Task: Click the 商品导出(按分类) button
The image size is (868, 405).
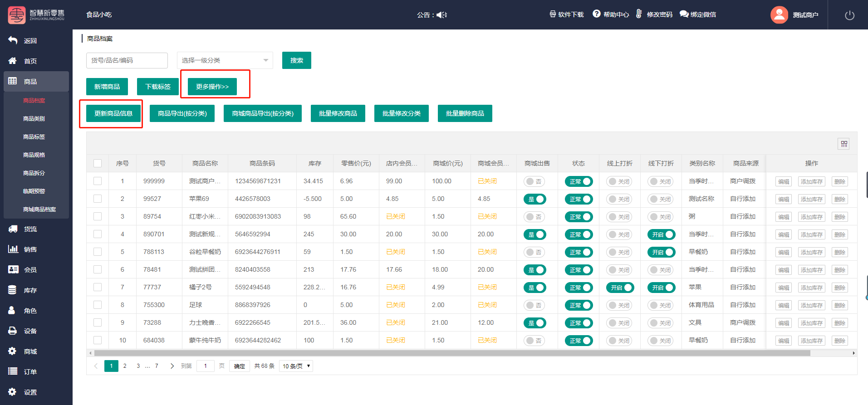Action: pyautogui.click(x=182, y=113)
